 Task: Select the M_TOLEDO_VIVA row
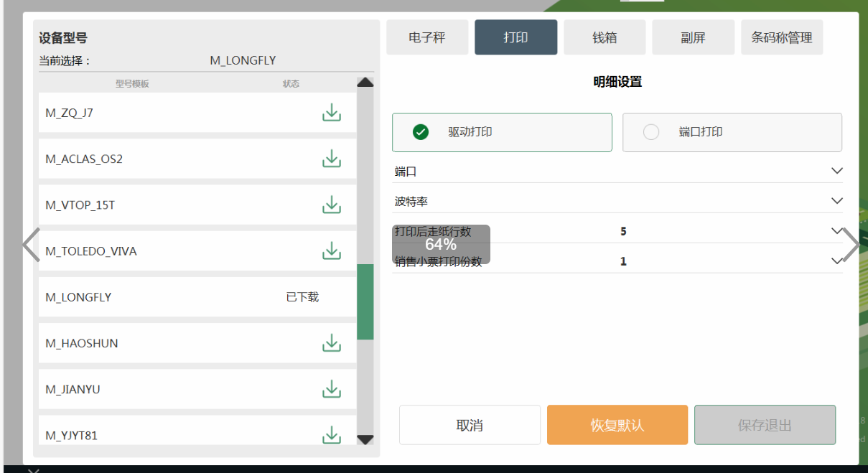pyautogui.click(x=197, y=250)
